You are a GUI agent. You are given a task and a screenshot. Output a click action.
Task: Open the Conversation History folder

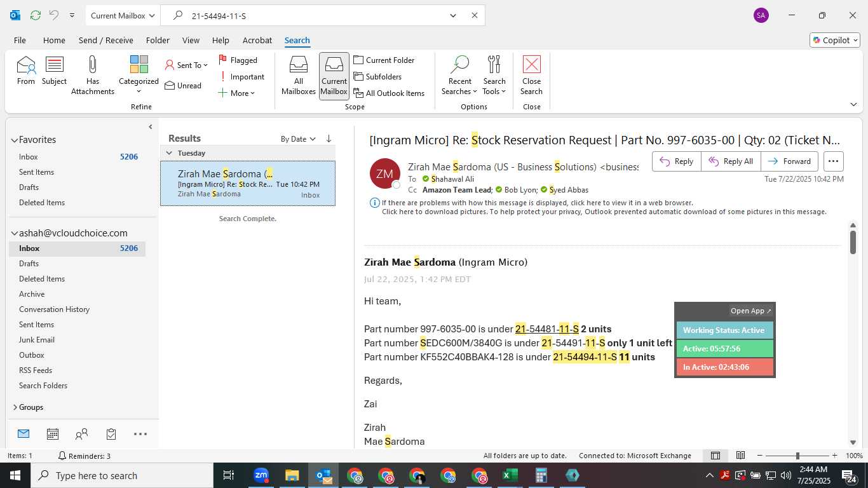click(x=54, y=309)
